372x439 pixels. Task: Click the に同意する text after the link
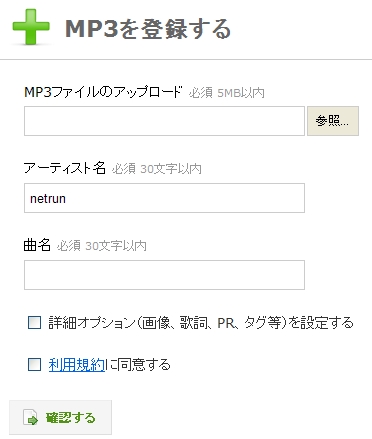coord(138,364)
